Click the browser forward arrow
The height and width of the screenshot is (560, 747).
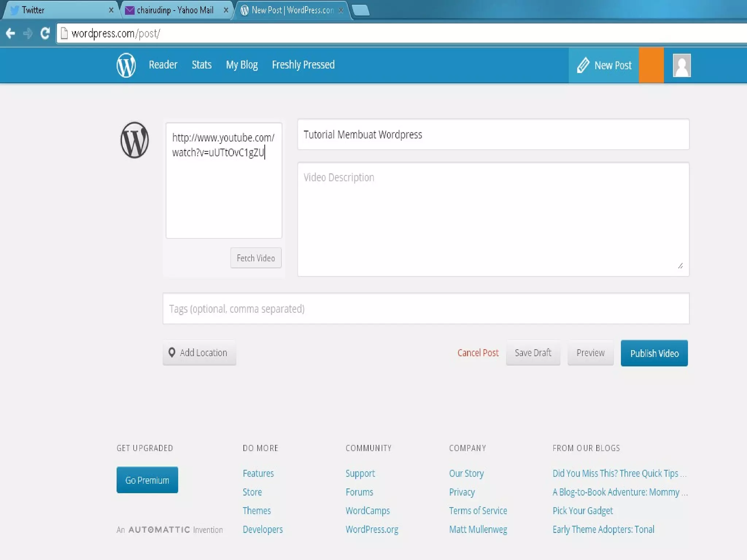click(x=28, y=34)
